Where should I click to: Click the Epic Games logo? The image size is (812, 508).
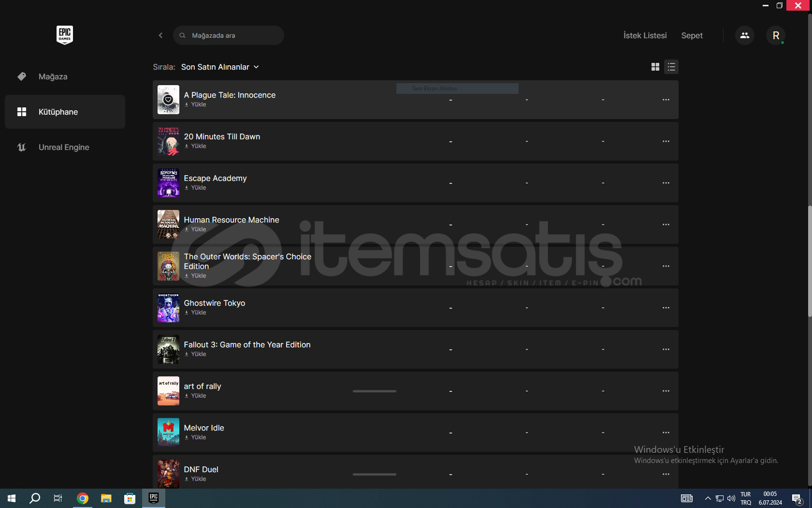[x=65, y=35]
